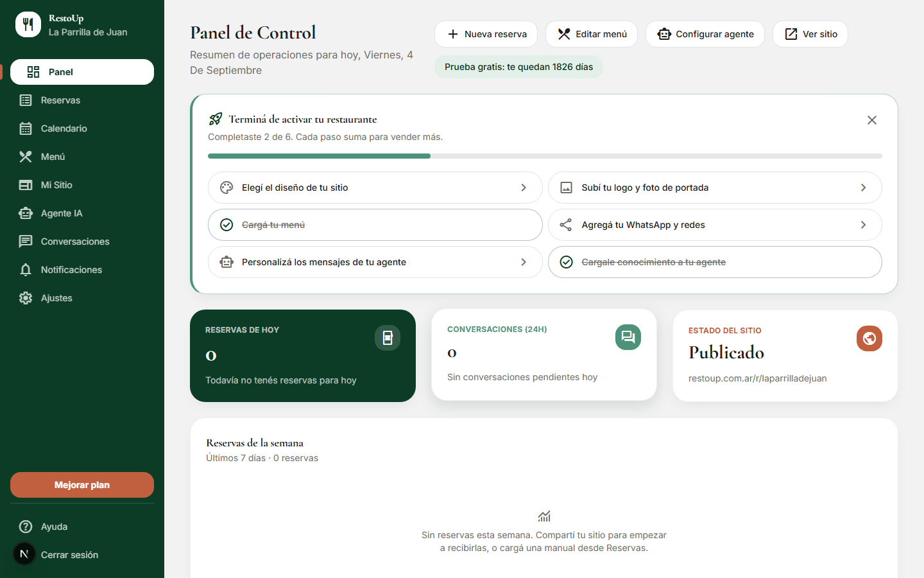Click the gear icon for Ajustes
This screenshot has height=578, width=924.
coord(26,298)
